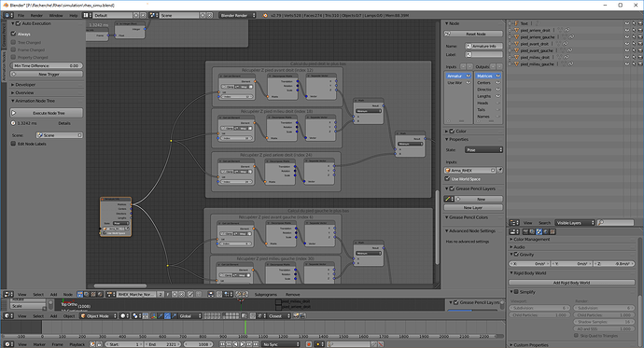Uncheck the Always trigger option
The image size is (644, 348).
coord(14,34)
